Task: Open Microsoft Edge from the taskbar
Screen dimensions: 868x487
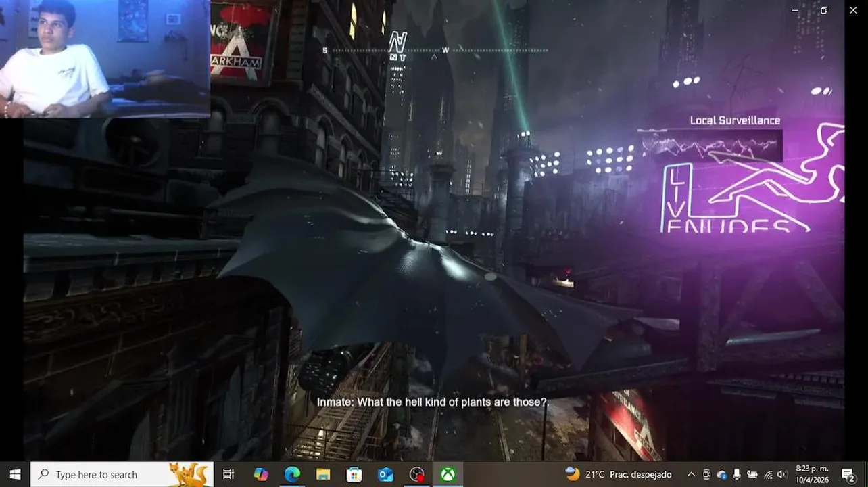Action: [292, 474]
